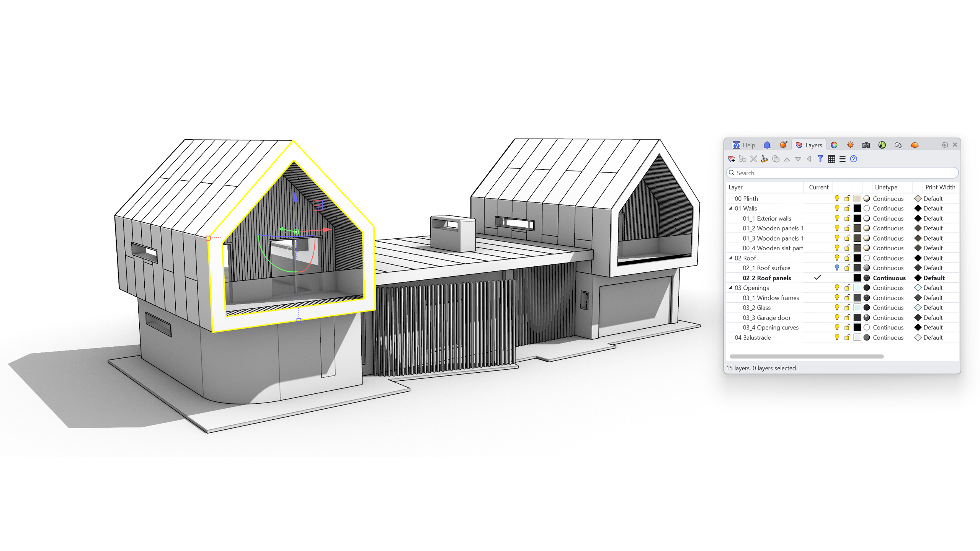Viewport: 980px width, 551px height.
Task: Click the print color diamond for 03 Openings
Action: coord(918,288)
